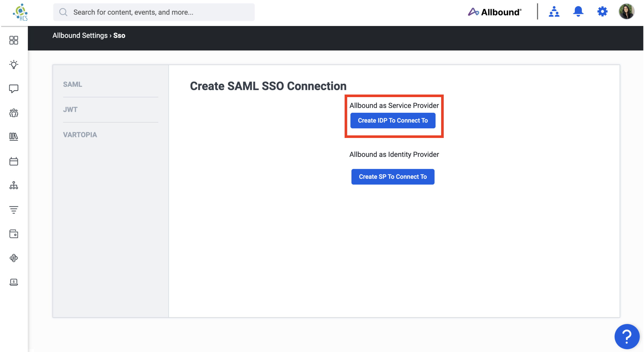
Task: Click the Allbound as Service Provider label
Action: pos(394,106)
